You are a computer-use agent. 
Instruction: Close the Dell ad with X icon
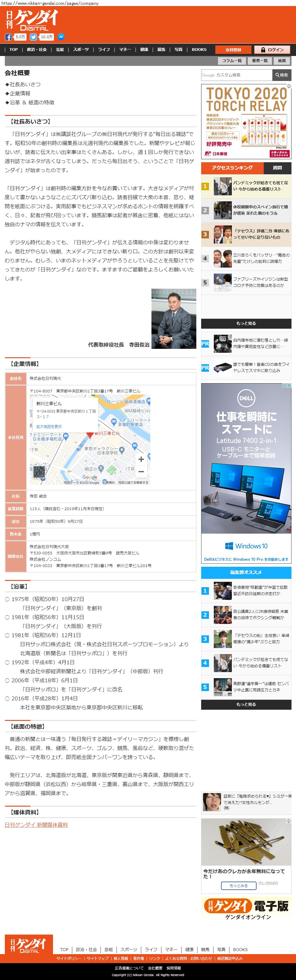point(289,385)
